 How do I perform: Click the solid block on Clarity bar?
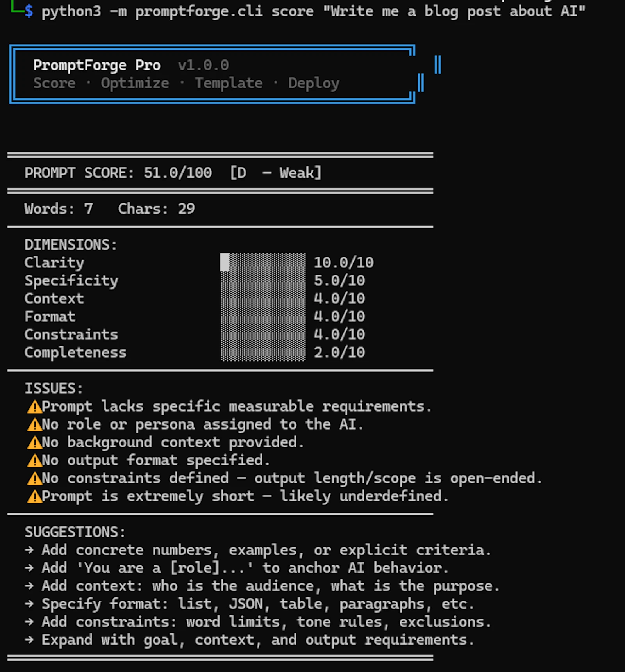tap(225, 262)
